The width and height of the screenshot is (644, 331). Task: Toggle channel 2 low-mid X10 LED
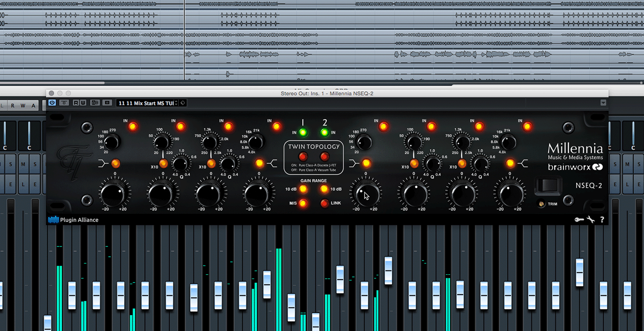(414, 163)
